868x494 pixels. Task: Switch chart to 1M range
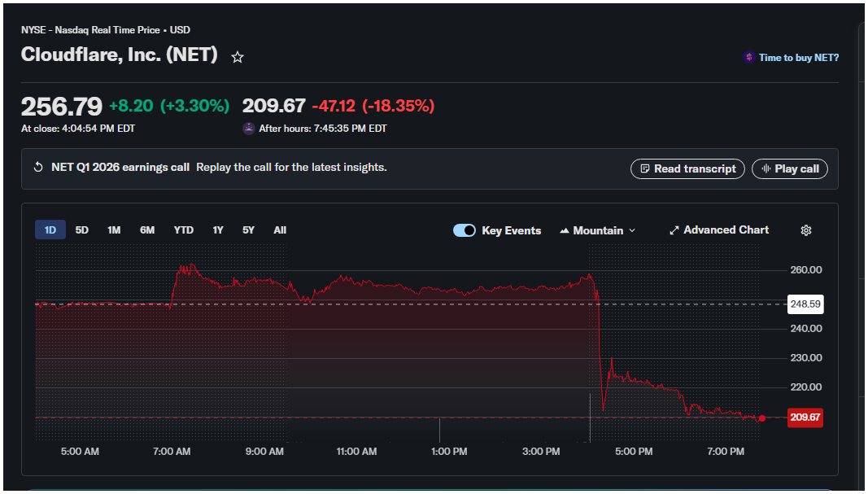(x=114, y=230)
